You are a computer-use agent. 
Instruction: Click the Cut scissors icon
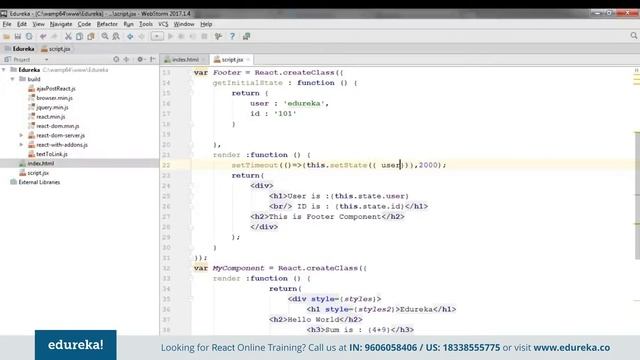click(68, 37)
